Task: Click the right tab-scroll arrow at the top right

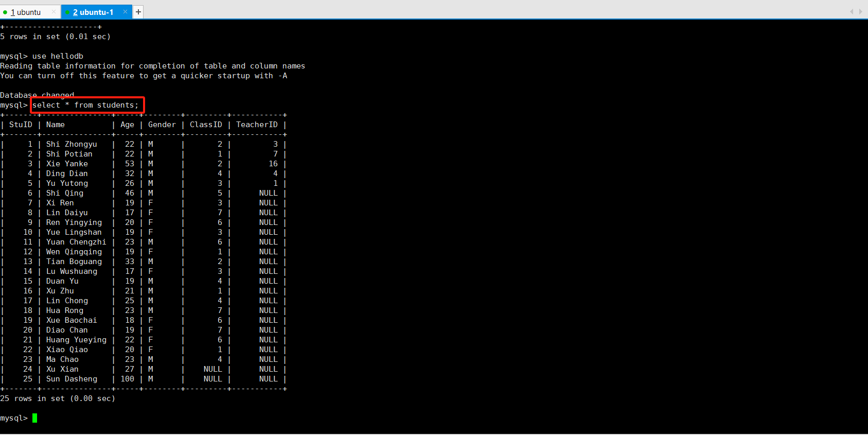Action: tap(860, 11)
